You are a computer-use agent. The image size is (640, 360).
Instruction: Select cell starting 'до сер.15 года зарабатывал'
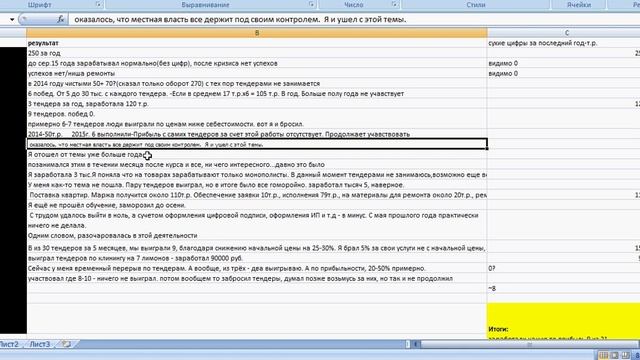point(257,63)
